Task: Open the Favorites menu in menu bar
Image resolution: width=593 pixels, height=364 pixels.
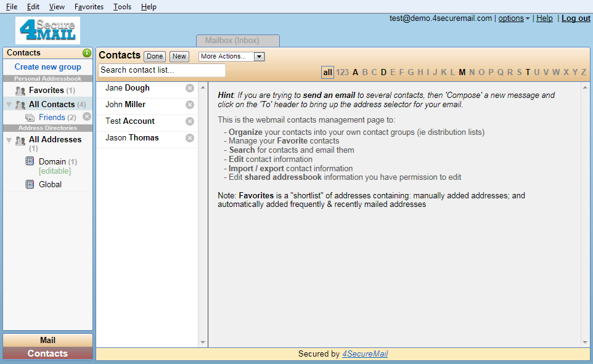Action: (x=89, y=7)
